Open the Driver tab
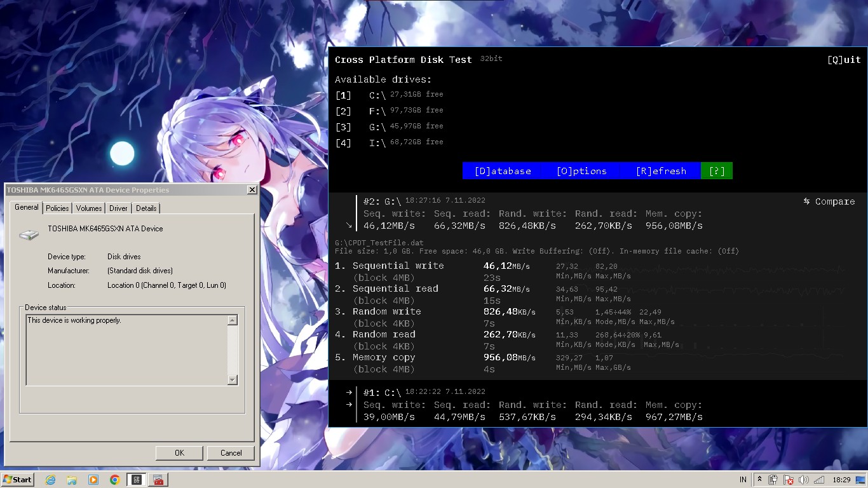The image size is (868, 488). tap(118, 208)
